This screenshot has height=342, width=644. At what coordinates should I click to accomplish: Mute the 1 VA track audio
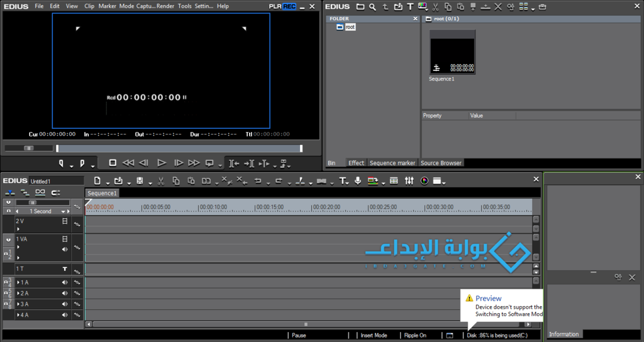coord(65,249)
